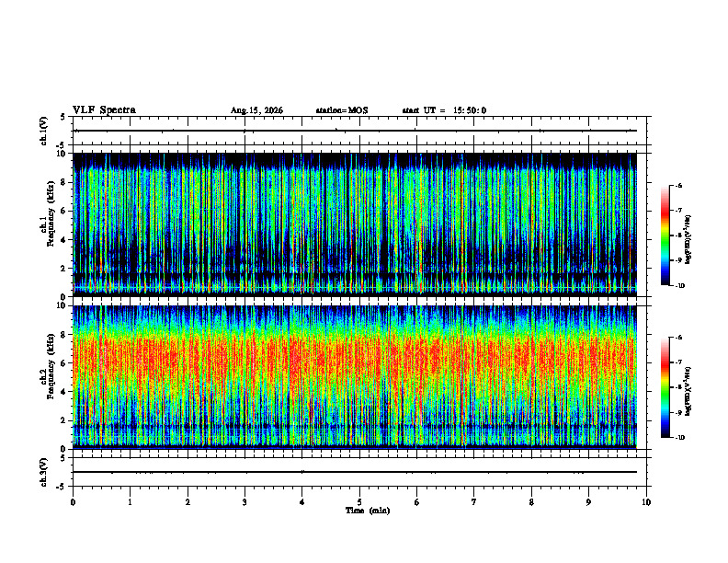This screenshot has height=563, width=728.
Task: Click the 'ch.3(V)' axis label at bottom
Action: [44, 472]
